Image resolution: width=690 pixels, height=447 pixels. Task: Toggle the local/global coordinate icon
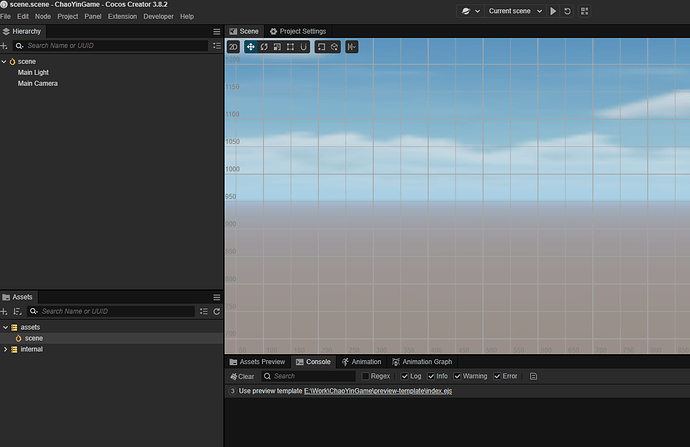pos(334,47)
